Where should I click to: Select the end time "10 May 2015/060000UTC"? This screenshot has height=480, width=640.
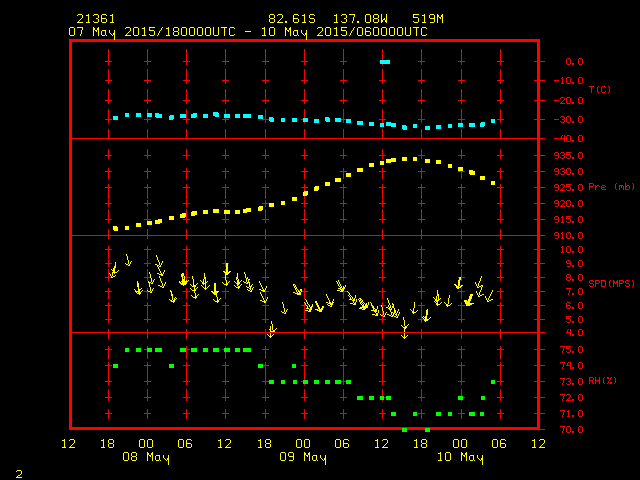pyautogui.click(x=344, y=32)
